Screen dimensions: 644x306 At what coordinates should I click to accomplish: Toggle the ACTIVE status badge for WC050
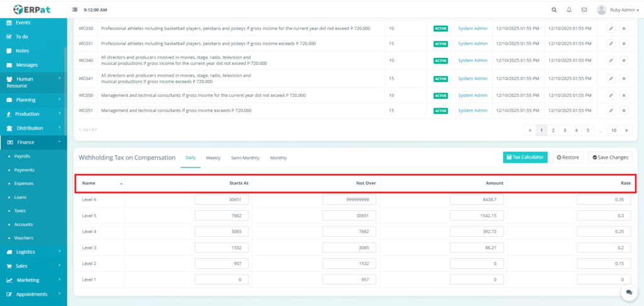click(440, 96)
